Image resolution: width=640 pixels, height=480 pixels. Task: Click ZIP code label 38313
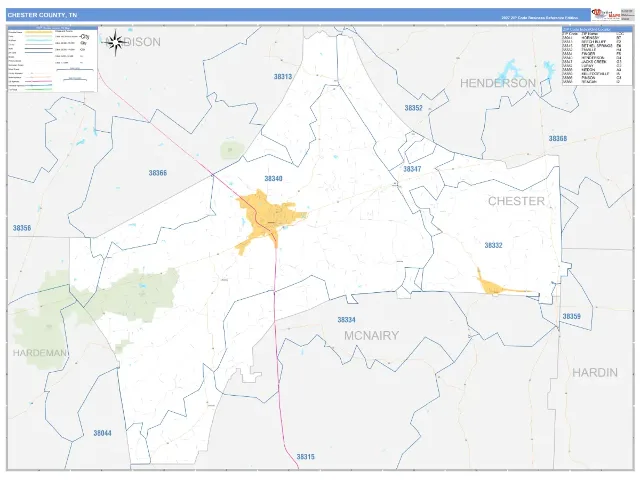point(283,76)
